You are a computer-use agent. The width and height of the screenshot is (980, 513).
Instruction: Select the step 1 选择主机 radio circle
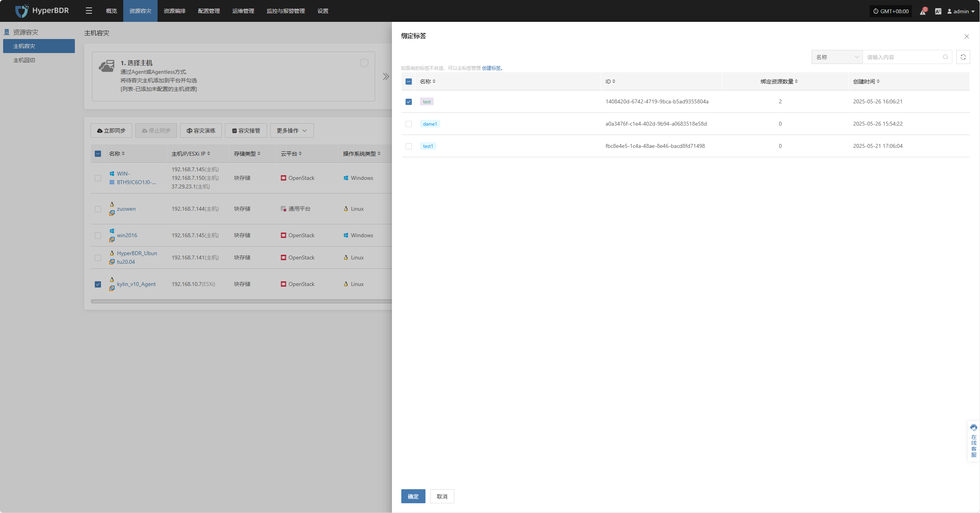pyautogui.click(x=364, y=63)
